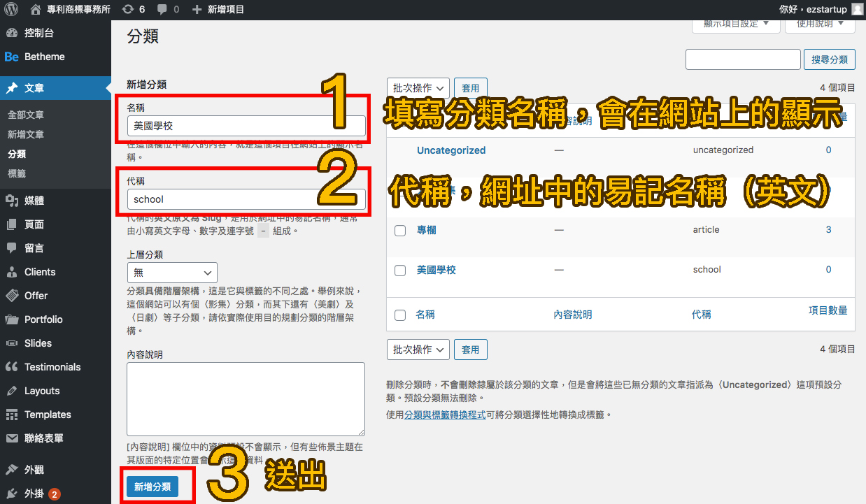Open the comments bubble icon in admin bar
This screenshot has height=504, width=866.
pos(162,10)
